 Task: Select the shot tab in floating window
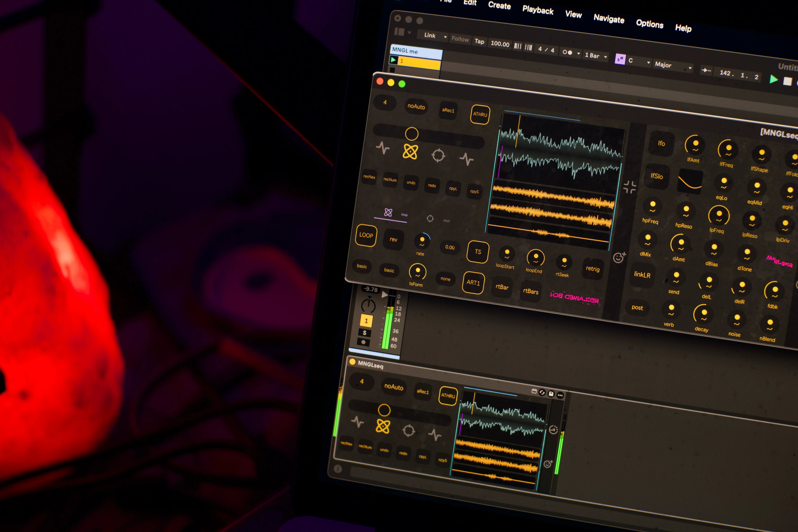(x=438, y=220)
